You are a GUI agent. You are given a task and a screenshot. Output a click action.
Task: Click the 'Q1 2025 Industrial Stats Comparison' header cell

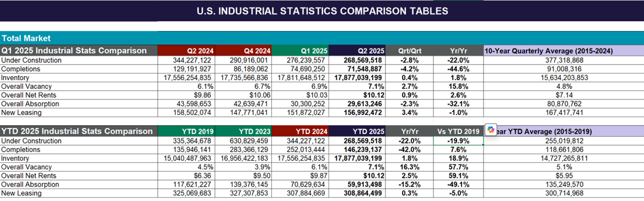79,51
